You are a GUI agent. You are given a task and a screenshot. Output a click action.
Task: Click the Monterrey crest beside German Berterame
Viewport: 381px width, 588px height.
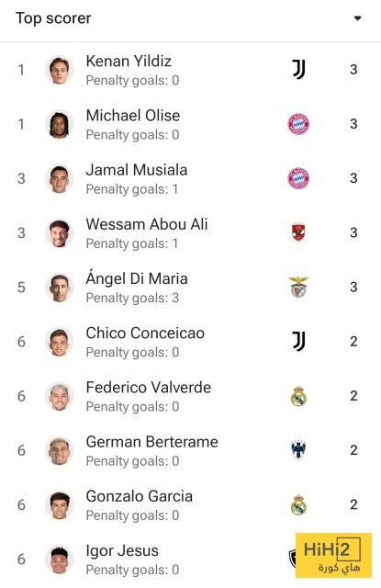pyautogui.click(x=298, y=450)
